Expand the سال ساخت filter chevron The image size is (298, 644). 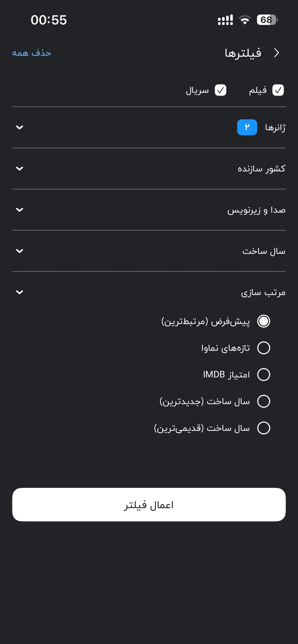[x=20, y=251]
